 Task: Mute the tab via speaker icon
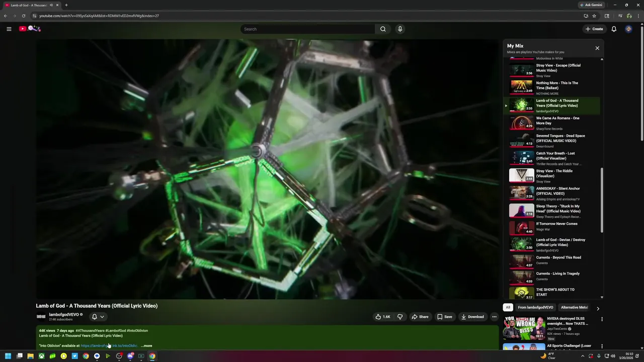(51, 5)
